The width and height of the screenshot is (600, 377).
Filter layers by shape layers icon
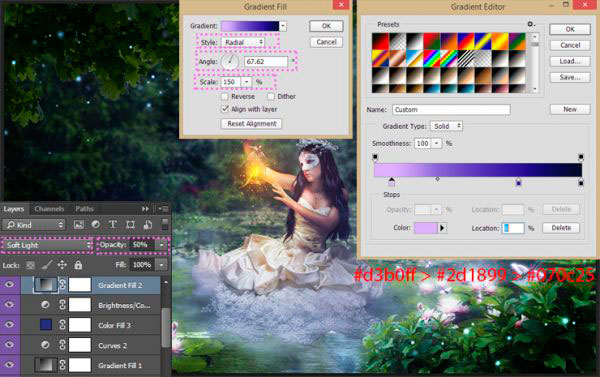coord(130,225)
